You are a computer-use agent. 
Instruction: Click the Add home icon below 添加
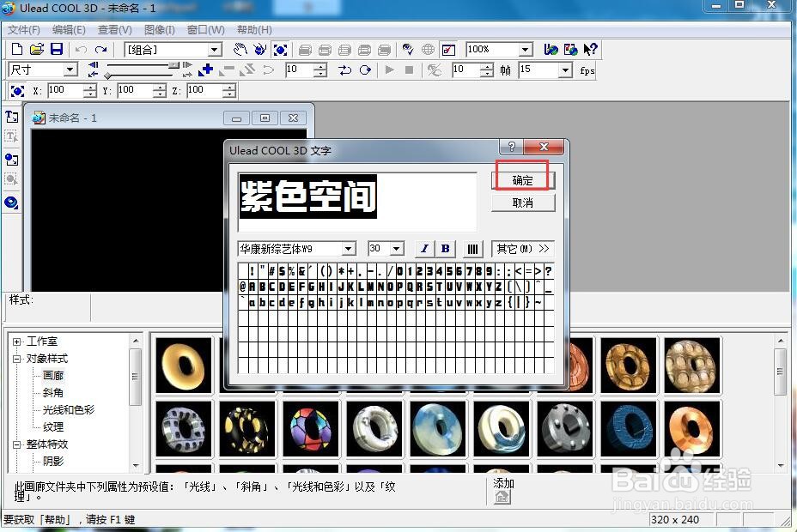coord(502,497)
